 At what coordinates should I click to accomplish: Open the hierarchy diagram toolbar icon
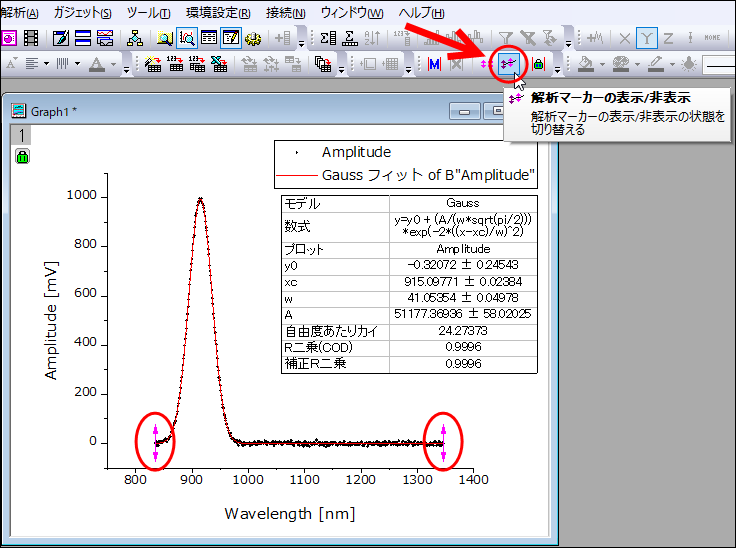click(x=135, y=38)
